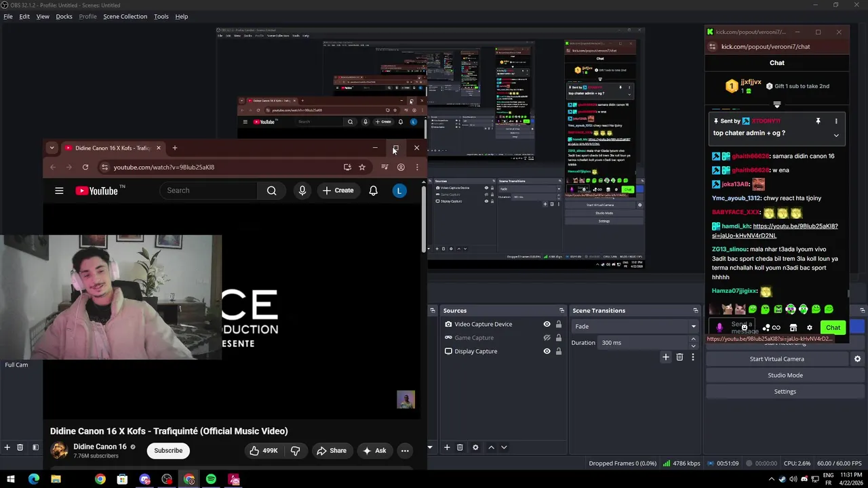Toggle lock on Display Capture source
This screenshot has width=868, height=488.
tap(559, 351)
